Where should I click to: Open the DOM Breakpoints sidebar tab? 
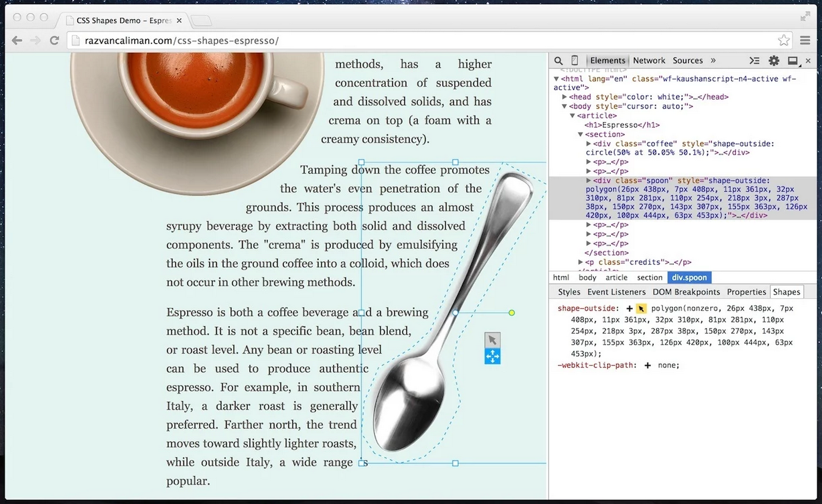(686, 292)
